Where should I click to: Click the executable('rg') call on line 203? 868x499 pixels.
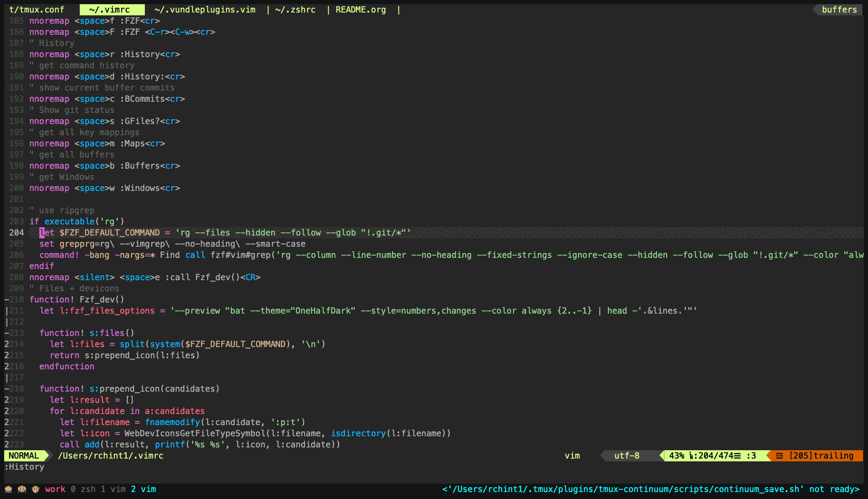pos(84,222)
